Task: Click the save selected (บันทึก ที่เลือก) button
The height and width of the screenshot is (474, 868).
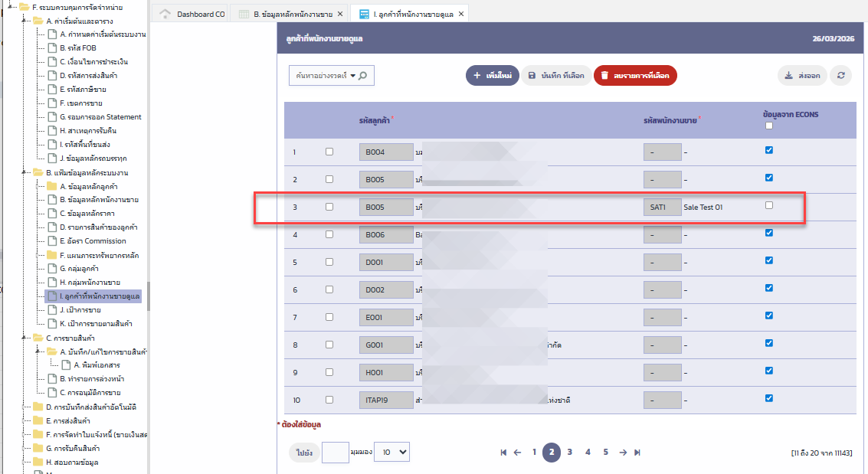Action: pos(556,76)
